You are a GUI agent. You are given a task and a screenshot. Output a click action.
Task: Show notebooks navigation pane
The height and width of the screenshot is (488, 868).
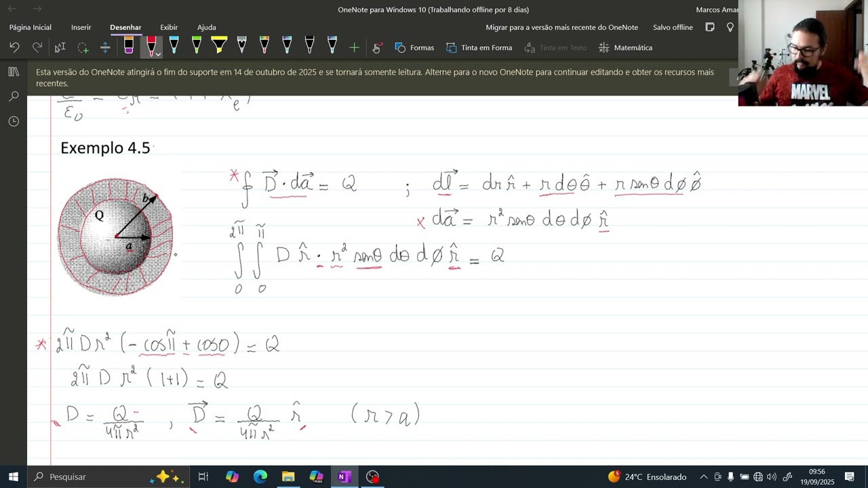click(x=14, y=72)
